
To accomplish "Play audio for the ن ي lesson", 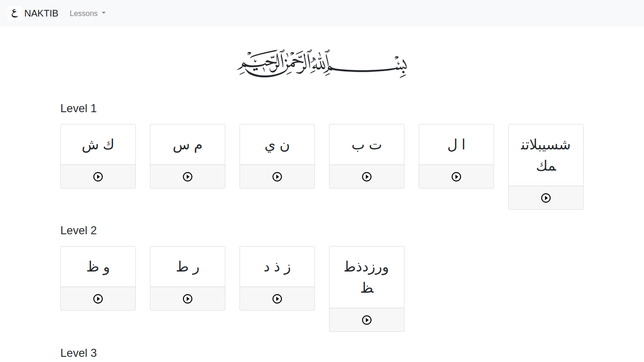I will [x=277, y=176].
